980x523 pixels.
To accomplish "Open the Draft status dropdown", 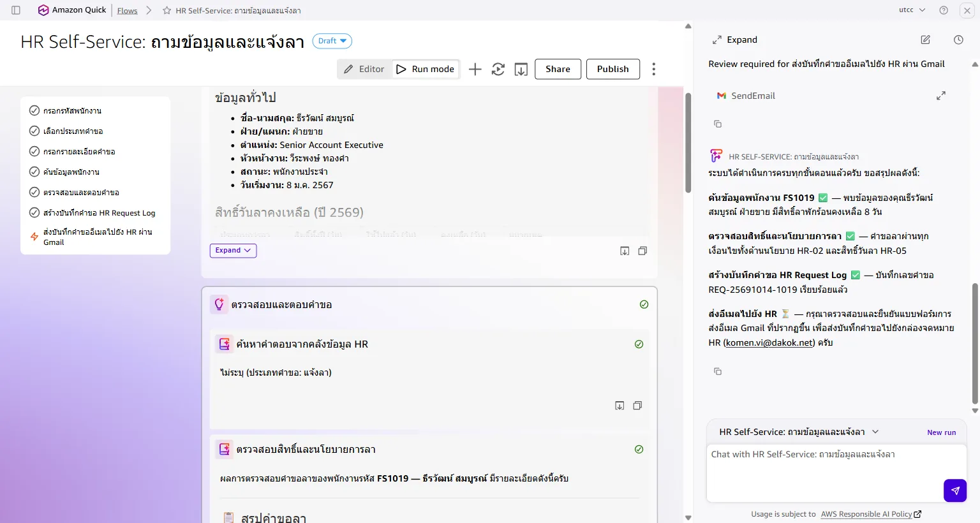I will coord(332,41).
